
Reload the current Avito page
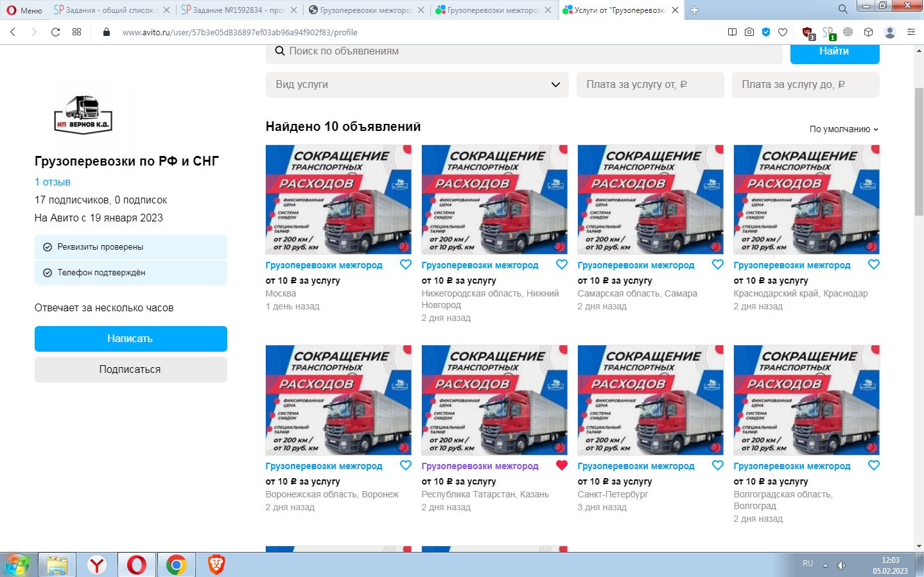click(55, 32)
